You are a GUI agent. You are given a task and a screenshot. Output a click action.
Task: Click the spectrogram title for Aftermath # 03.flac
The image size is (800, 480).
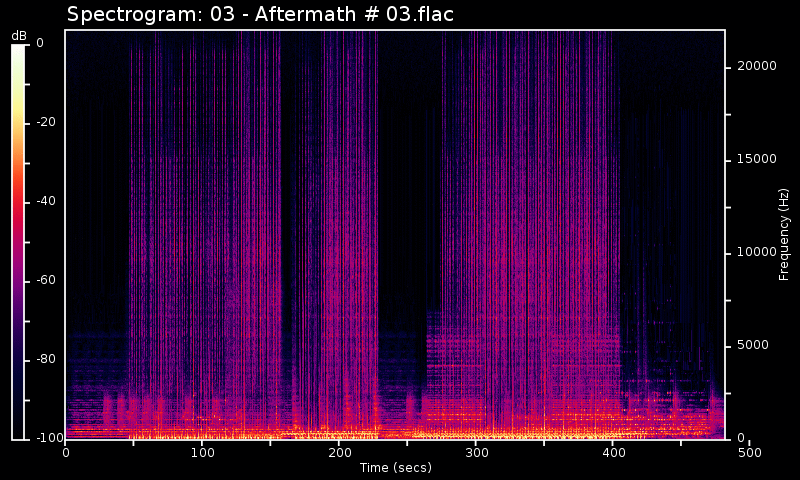point(260,14)
